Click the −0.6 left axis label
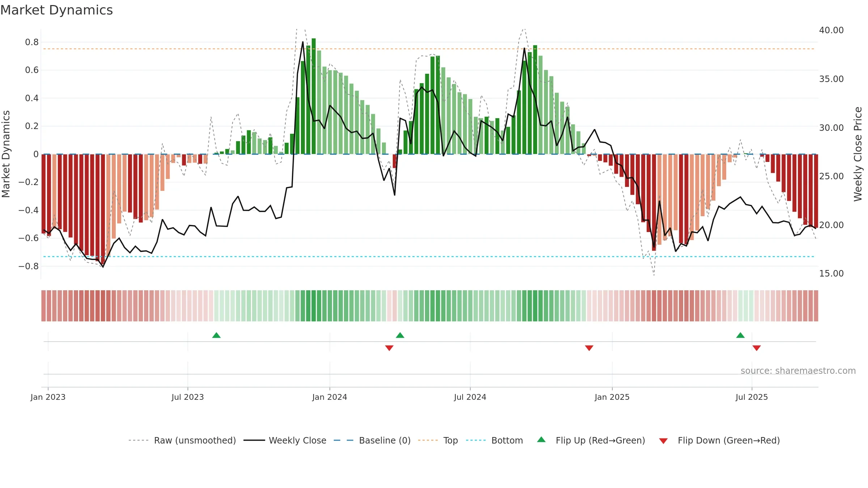868x488 pixels. 29,238
